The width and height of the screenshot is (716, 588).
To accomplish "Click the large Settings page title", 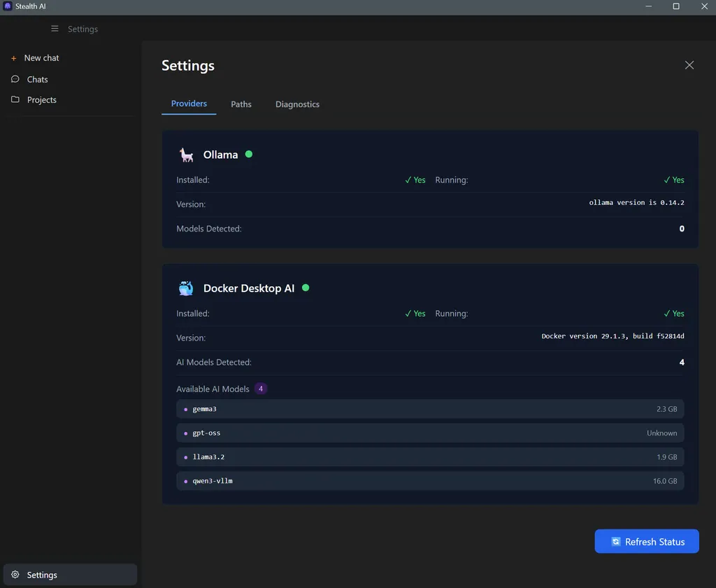I will pyautogui.click(x=188, y=66).
